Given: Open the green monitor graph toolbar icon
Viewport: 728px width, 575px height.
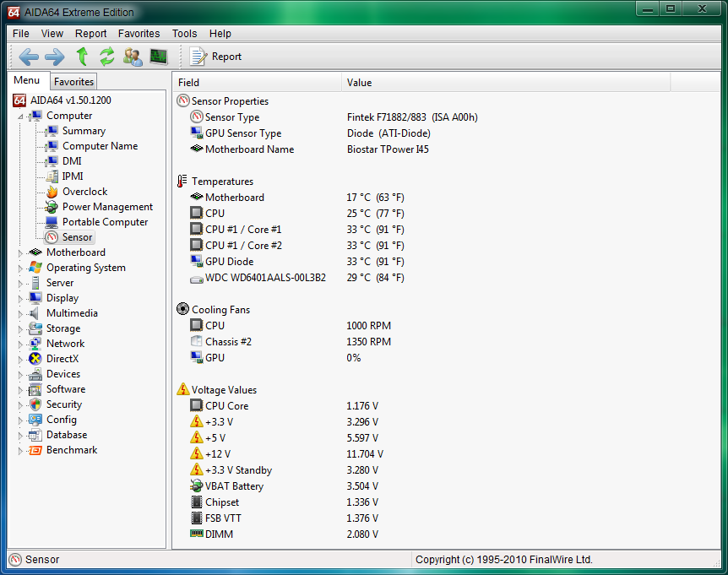Looking at the screenshot, I should tap(159, 57).
